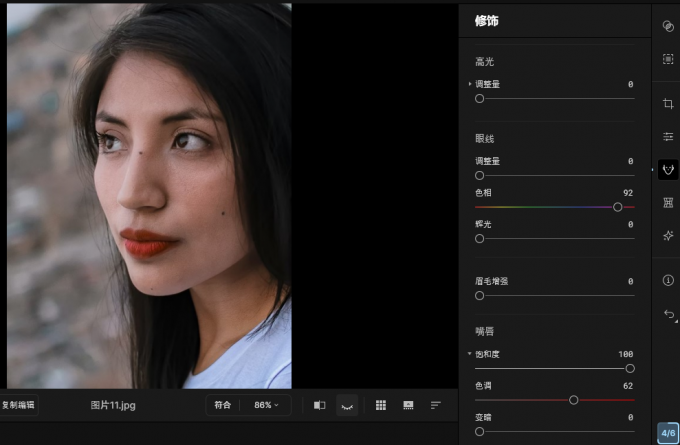This screenshot has width=680, height=445.
Task: Click the 眉毛增强 value 0
Action: click(x=631, y=281)
